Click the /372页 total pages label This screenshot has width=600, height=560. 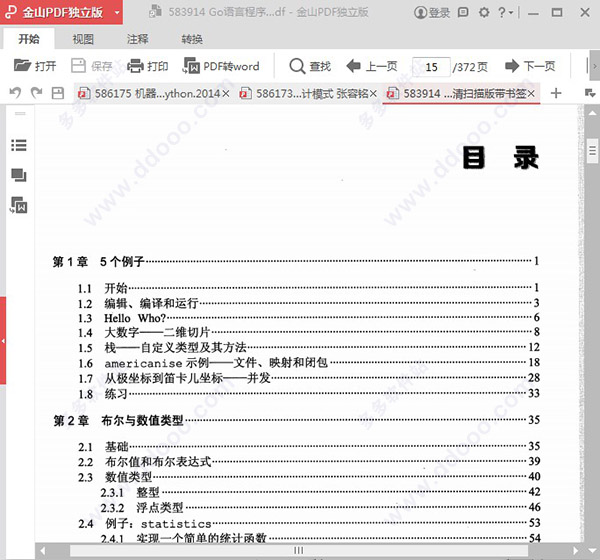[x=470, y=67]
